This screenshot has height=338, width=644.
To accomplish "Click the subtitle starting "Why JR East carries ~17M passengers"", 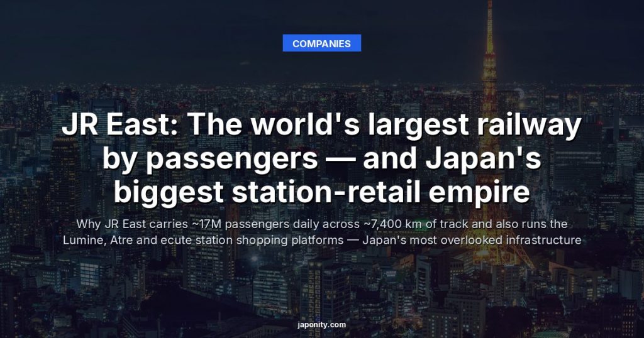I will pyautogui.click(x=321, y=232).
